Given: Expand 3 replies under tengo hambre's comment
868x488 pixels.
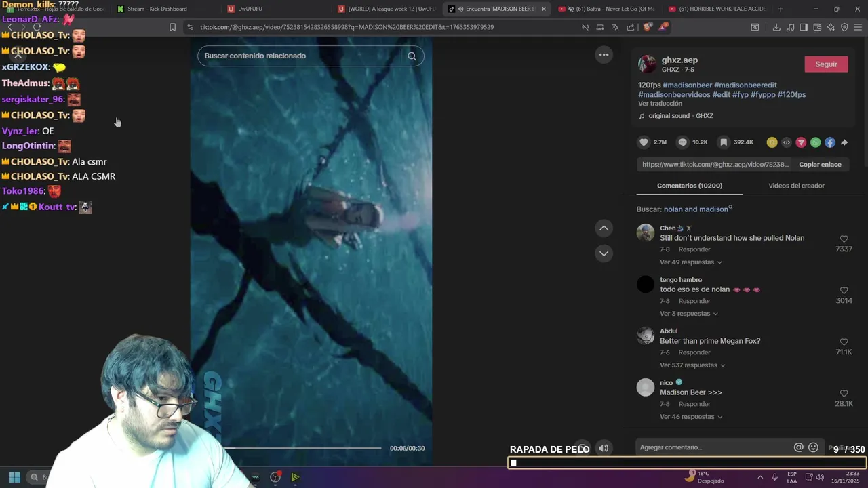Looking at the screenshot, I should click(689, 314).
